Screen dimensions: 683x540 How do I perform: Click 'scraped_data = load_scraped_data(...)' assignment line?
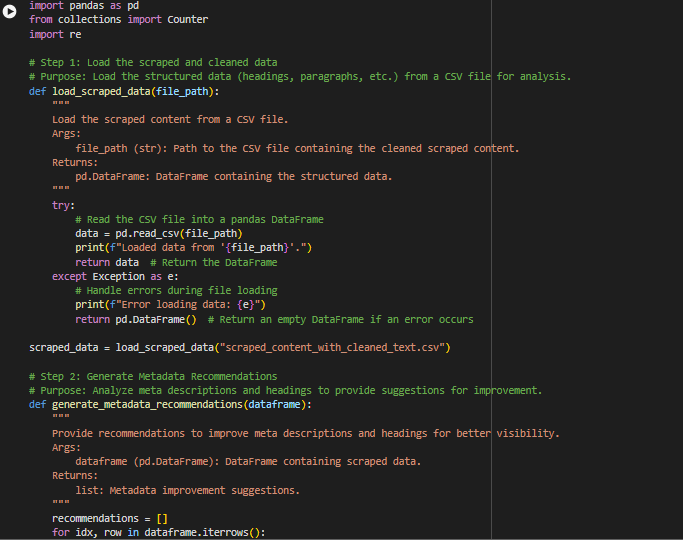tap(240, 348)
